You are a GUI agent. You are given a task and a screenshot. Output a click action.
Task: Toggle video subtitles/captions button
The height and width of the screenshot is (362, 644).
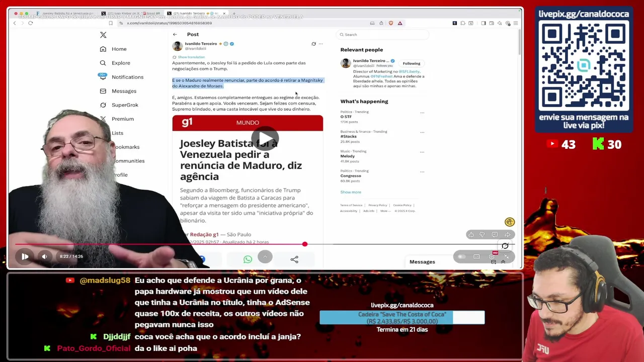pyautogui.click(x=476, y=257)
